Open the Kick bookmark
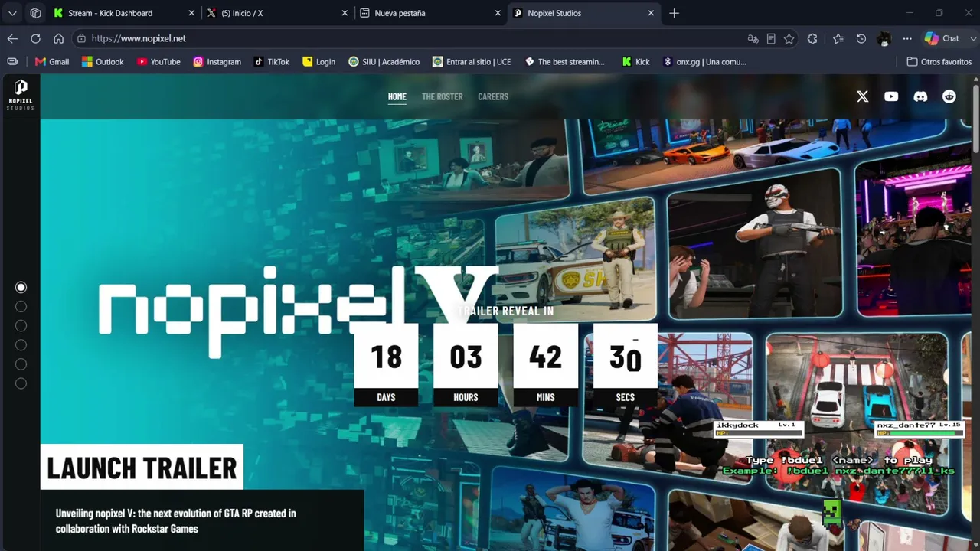This screenshot has width=980, height=551. click(x=636, y=62)
